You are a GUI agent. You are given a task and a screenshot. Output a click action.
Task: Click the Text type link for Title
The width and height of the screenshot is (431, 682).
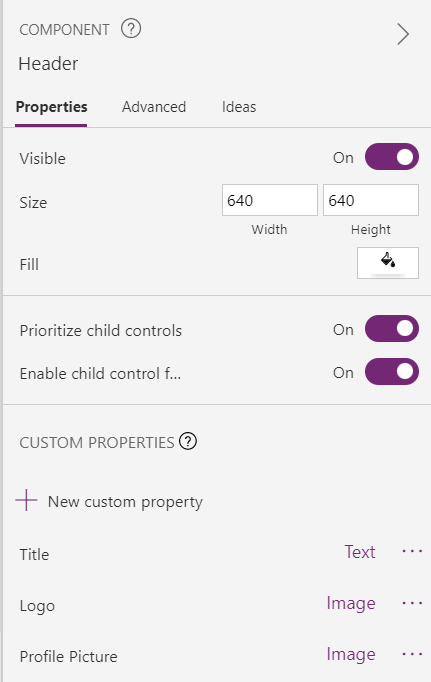point(360,552)
